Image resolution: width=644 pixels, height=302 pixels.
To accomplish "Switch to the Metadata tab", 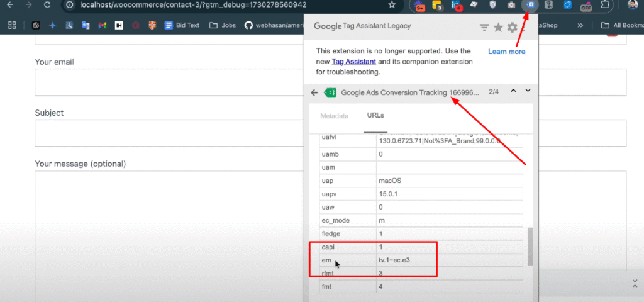I will click(335, 116).
